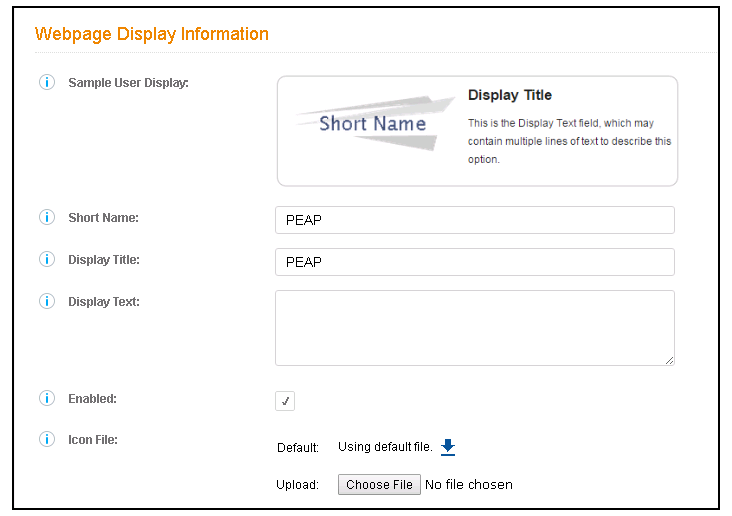Click the 'Sample User Display:' label

[128, 83]
